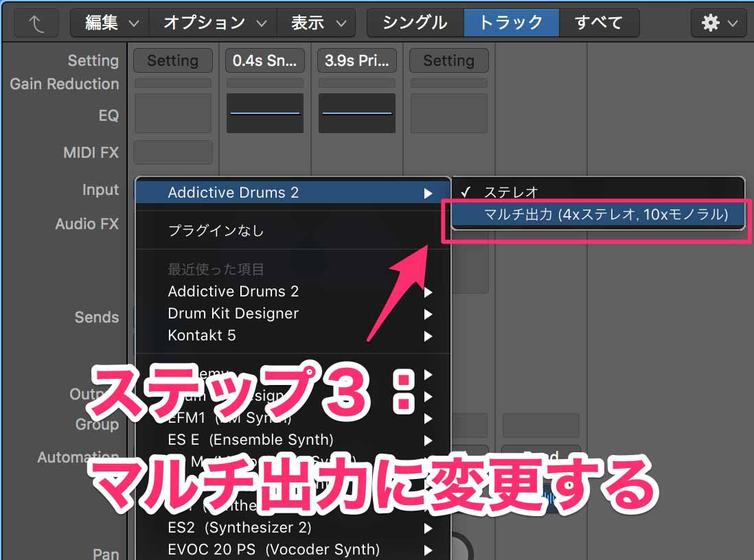This screenshot has height=560, width=754.
Task: Expand ES2 (Synthesizer 2) submenu arrow
Action: pos(428,528)
